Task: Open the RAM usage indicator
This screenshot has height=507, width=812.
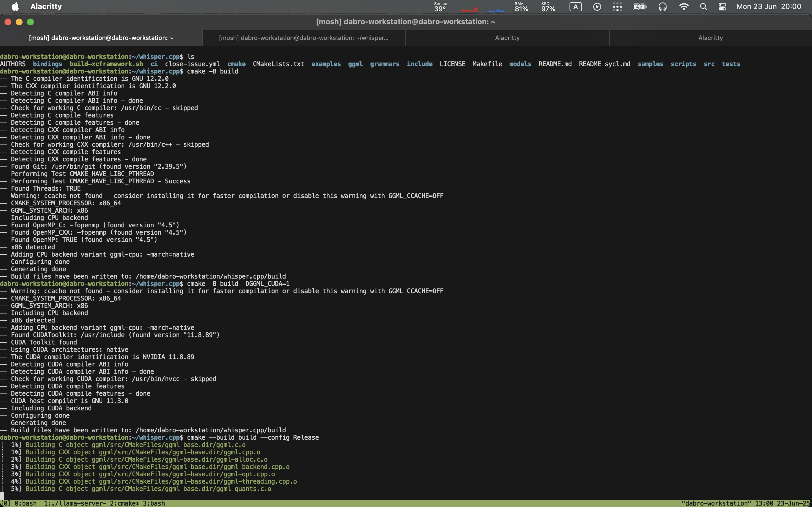Action: coord(521,7)
